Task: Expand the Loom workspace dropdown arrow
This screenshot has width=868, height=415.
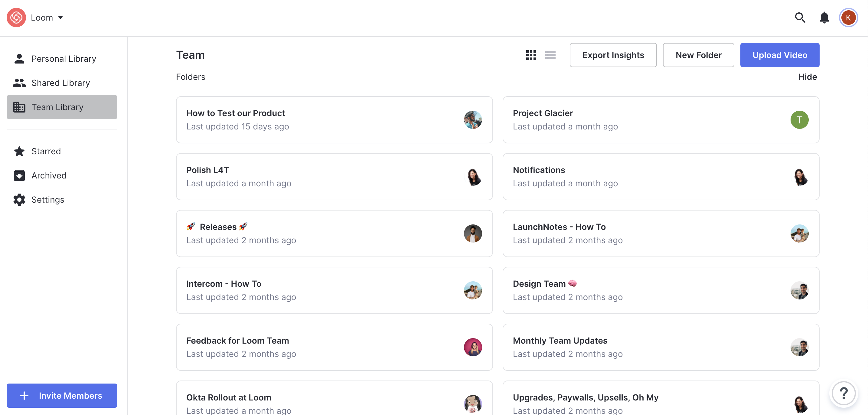Action: 61,18
